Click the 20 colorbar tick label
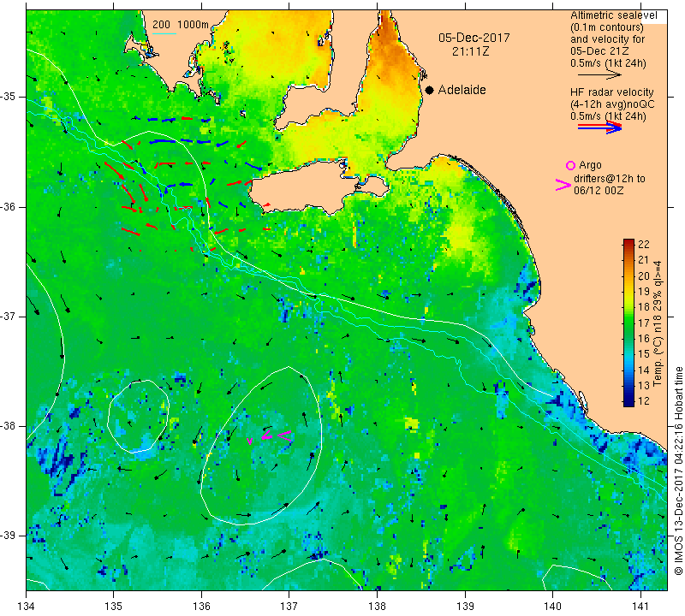 point(644,275)
